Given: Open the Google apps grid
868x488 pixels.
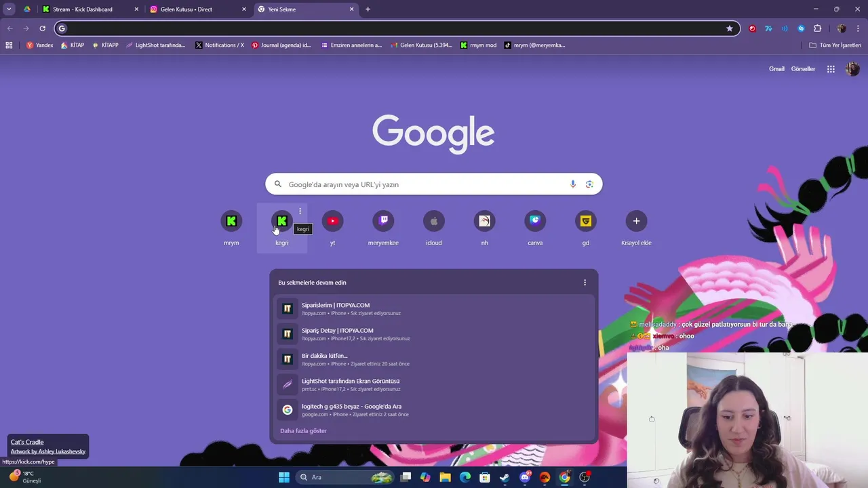Looking at the screenshot, I should click(x=831, y=69).
